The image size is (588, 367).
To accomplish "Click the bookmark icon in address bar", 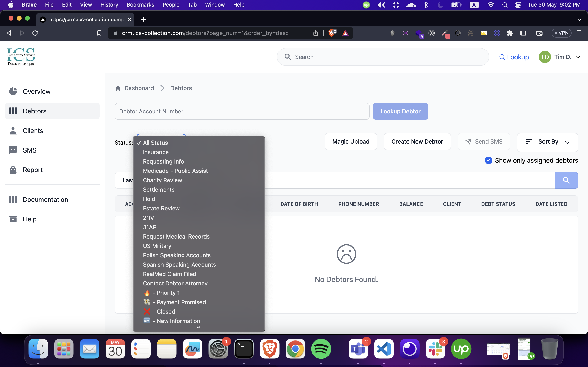I will click(99, 33).
